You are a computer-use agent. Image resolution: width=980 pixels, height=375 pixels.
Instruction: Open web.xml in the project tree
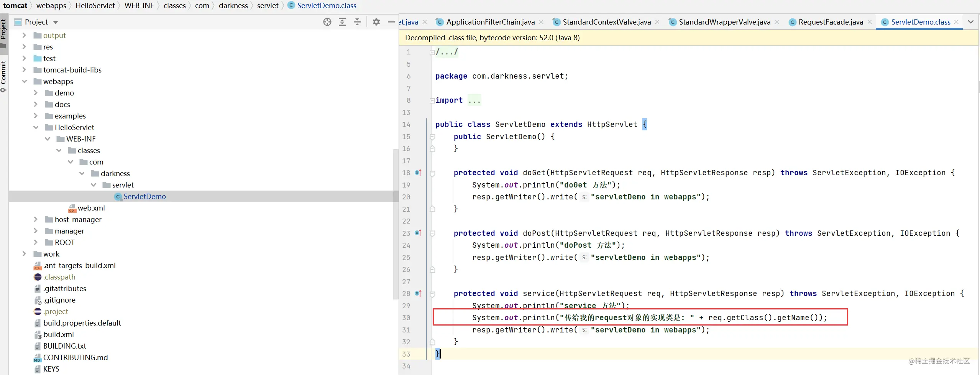click(x=91, y=208)
